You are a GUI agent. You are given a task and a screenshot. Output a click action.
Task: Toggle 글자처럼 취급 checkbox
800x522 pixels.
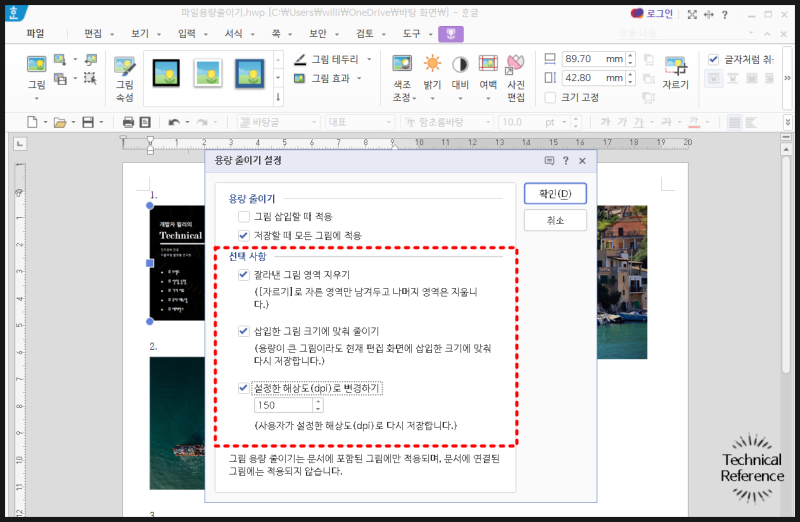coord(713,59)
